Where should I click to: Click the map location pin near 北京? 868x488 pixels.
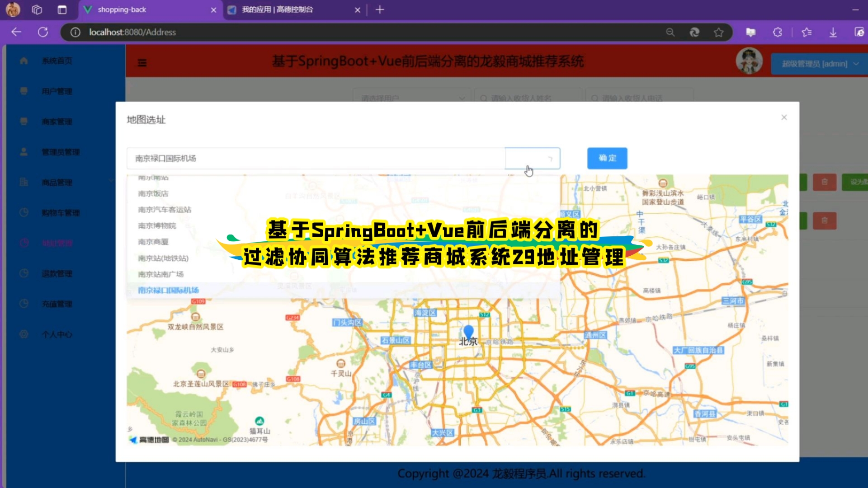click(468, 331)
